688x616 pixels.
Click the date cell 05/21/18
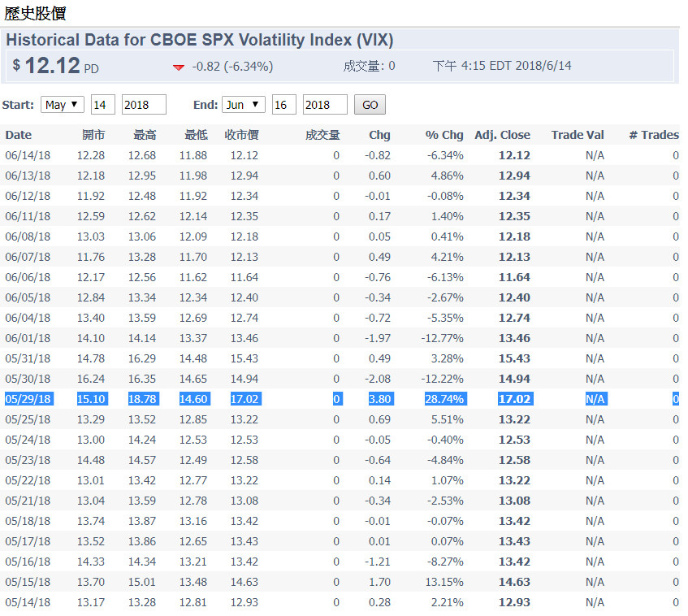(28, 501)
